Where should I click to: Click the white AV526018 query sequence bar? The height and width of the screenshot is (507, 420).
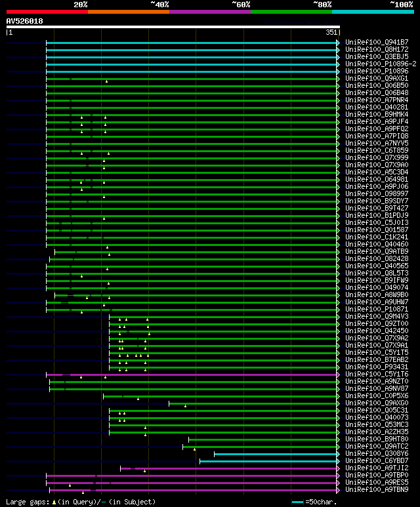click(173, 27)
